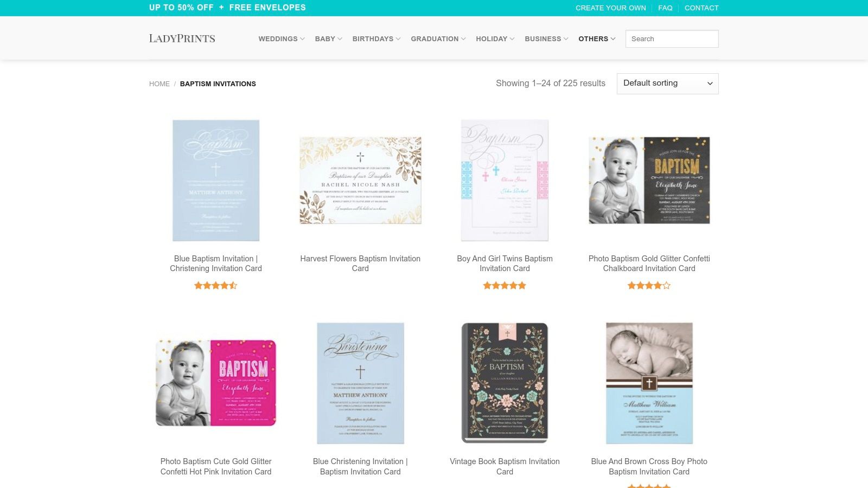Open Photo Baptism Gold Glitter Chalkboard title
Image resolution: width=868 pixels, height=488 pixels.
(649, 264)
